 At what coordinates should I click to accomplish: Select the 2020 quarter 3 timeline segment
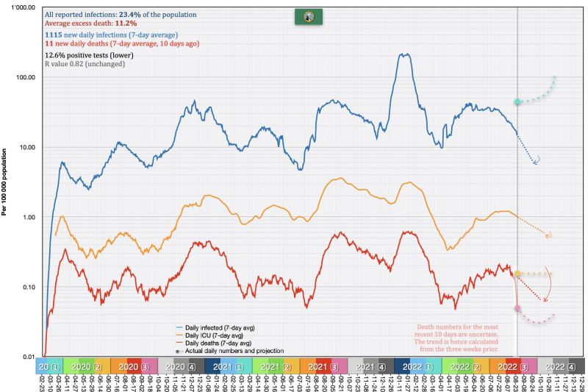132,366
